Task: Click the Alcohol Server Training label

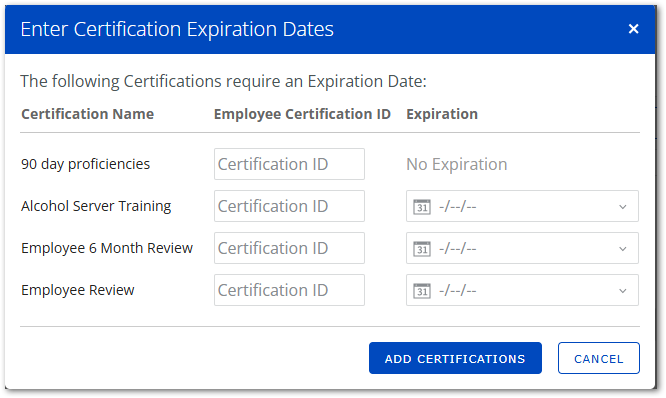Action: pyautogui.click(x=96, y=206)
